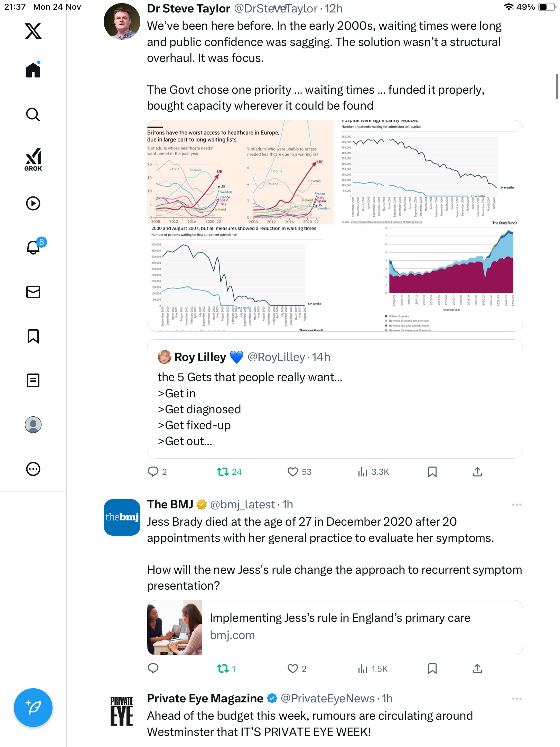Toggle bookmark on The BMJ post
This screenshot has height=747, width=560.
click(x=432, y=668)
